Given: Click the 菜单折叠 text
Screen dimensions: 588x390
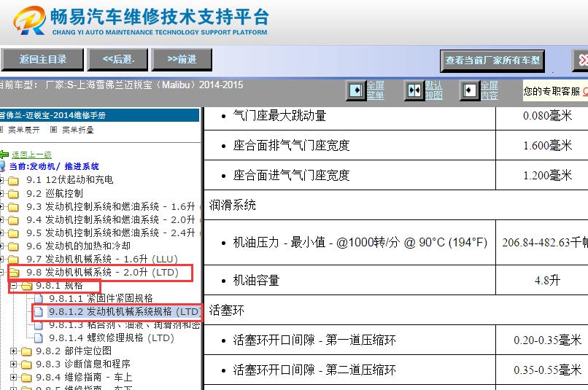Looking at the screenshot, I should coord(77,130).
